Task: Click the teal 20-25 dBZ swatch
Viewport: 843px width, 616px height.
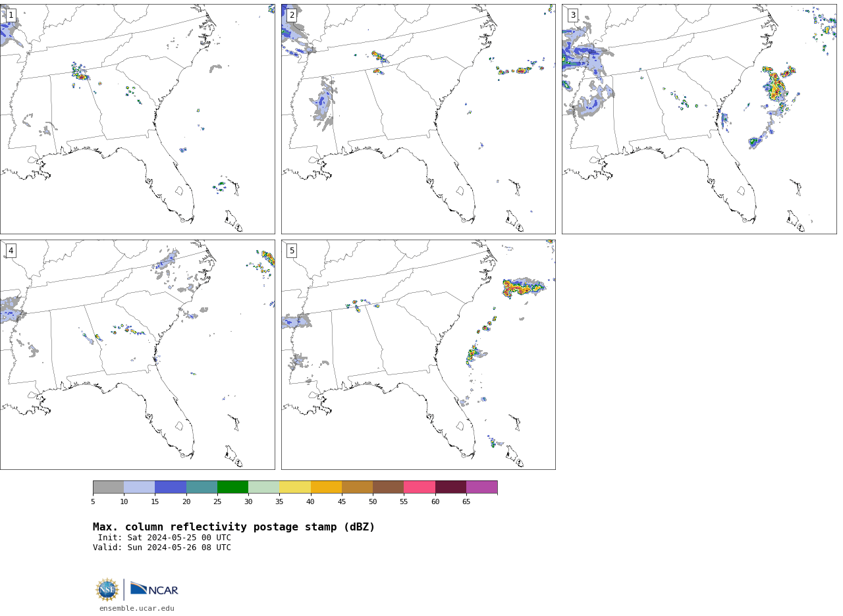Action: tap(202, 487)
